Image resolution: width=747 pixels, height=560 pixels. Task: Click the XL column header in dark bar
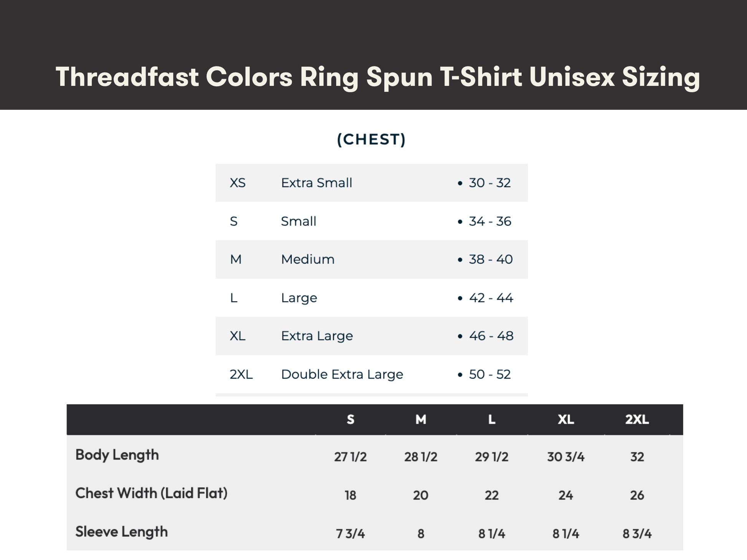click(566, 420)
